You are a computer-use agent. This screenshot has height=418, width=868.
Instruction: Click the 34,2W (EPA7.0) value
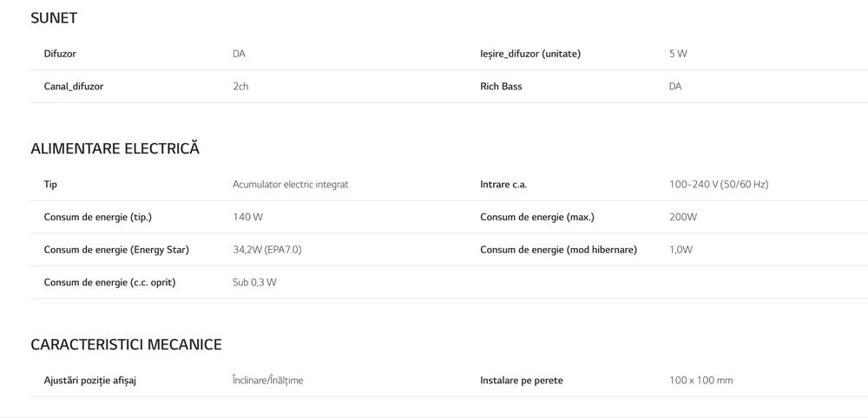pos(266,250)
